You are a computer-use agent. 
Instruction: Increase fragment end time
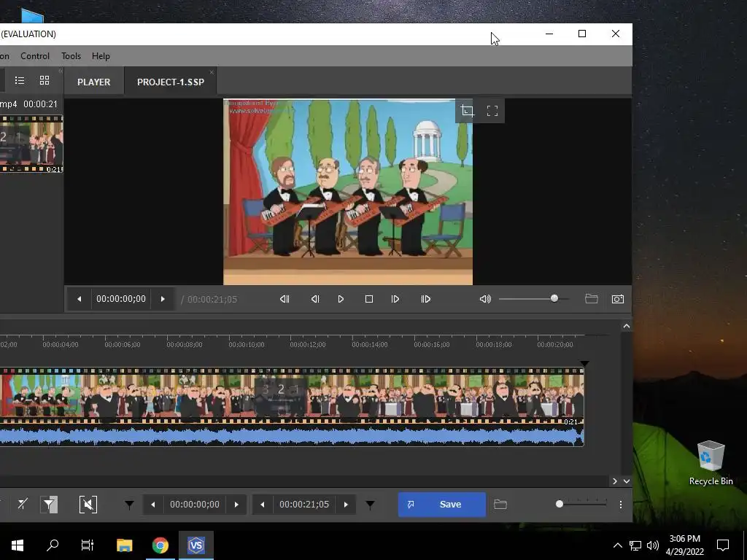pyautogui.click(x=346, y=505)
